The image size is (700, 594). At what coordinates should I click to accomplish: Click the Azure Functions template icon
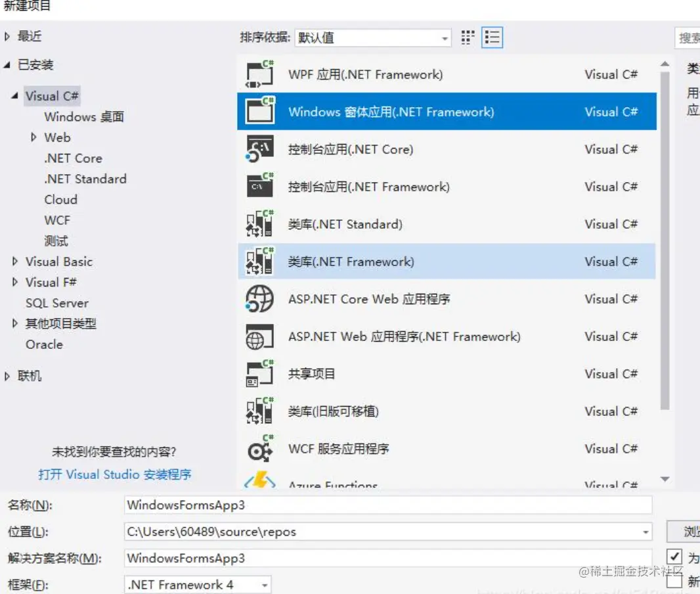(x=260, y=480)
